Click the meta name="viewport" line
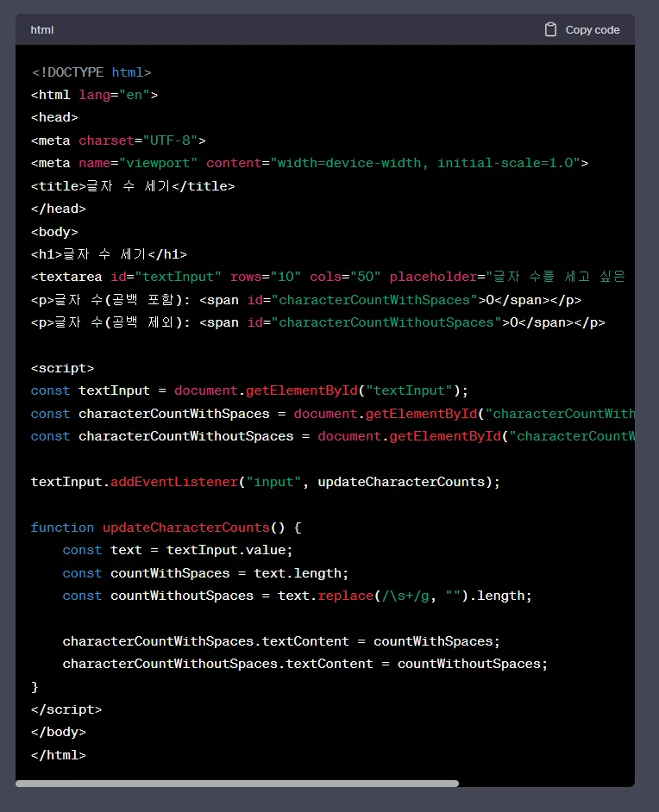 pos(310,163)
